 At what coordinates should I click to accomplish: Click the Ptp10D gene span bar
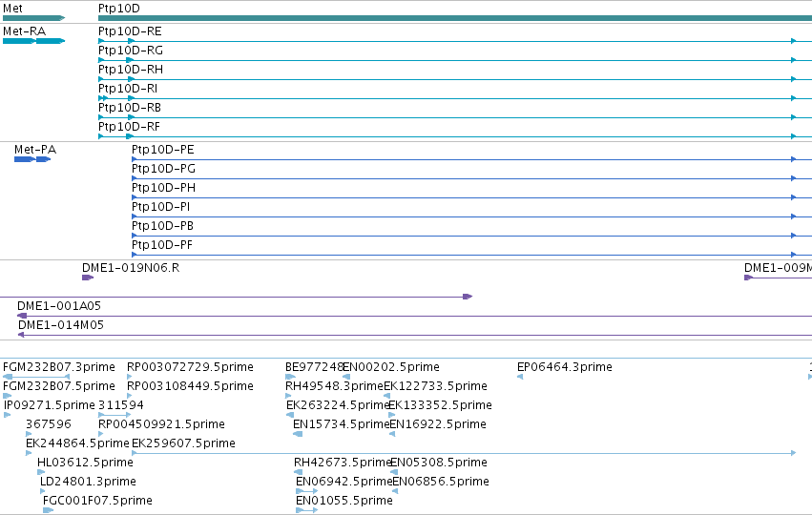[455, 18]
